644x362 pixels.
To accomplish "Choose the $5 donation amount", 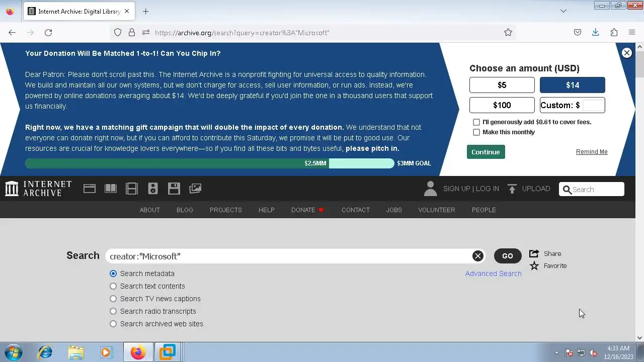I will click(502, 85).
